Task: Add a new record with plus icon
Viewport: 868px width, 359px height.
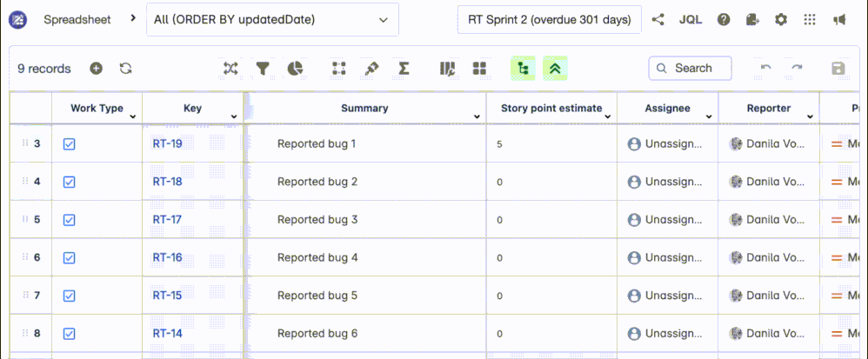Action: 97,69
